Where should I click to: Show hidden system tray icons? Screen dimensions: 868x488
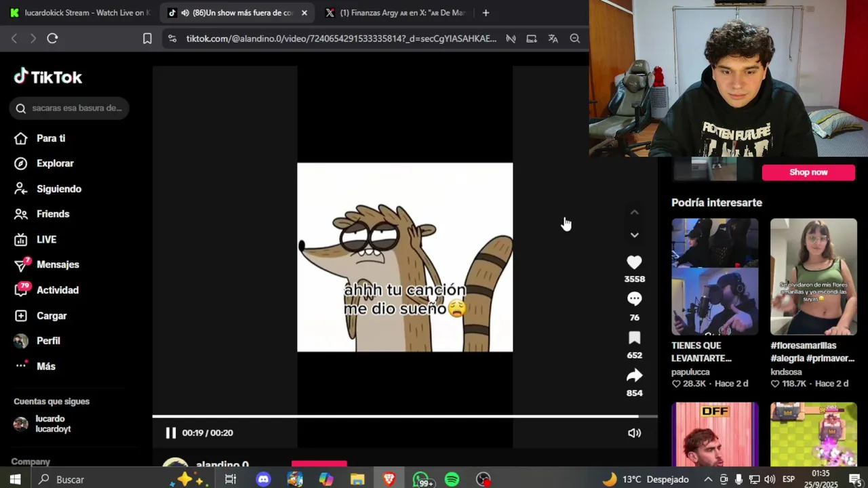point(708,479)
